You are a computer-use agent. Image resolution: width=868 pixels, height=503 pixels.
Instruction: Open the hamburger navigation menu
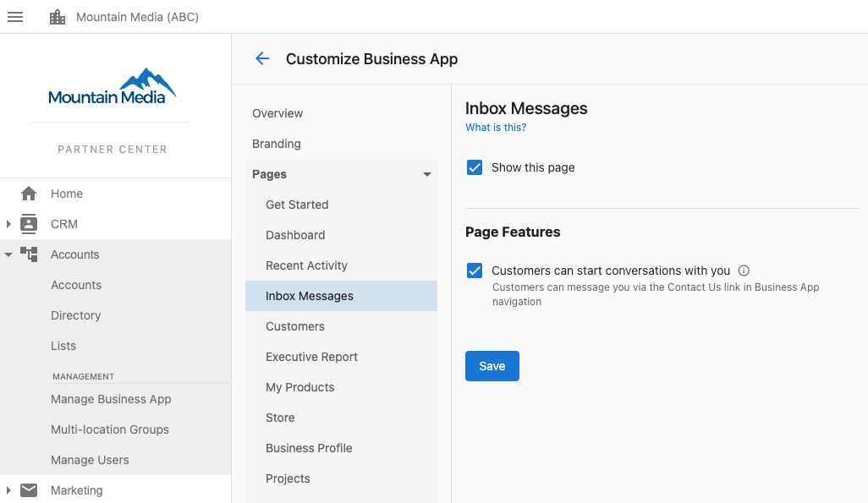[15, 17]
